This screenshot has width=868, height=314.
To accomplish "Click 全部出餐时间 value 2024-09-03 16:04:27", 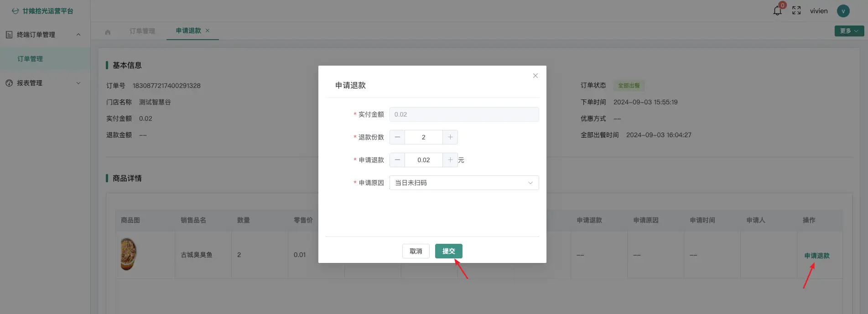I will pos(659,135).
